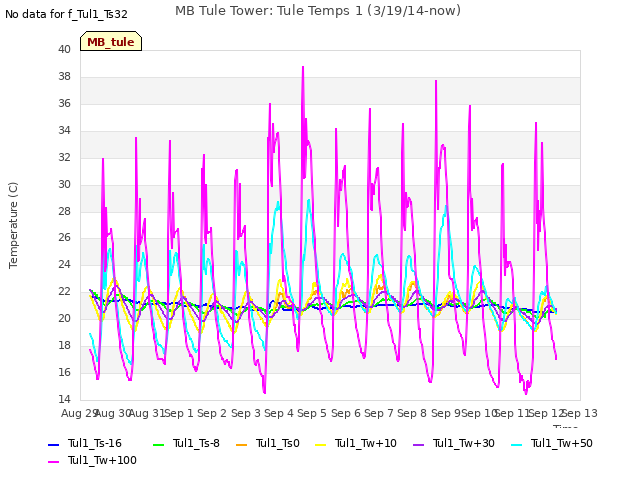Click the Temperature (C) axis label
The image size is (640, 480).
(x=13, y=225)
